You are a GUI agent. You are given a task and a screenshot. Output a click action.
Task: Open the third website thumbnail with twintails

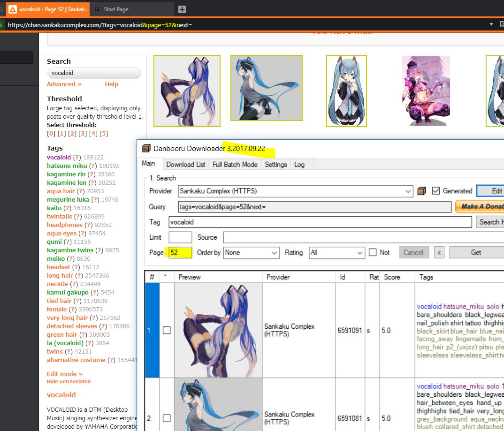point(346,91)
